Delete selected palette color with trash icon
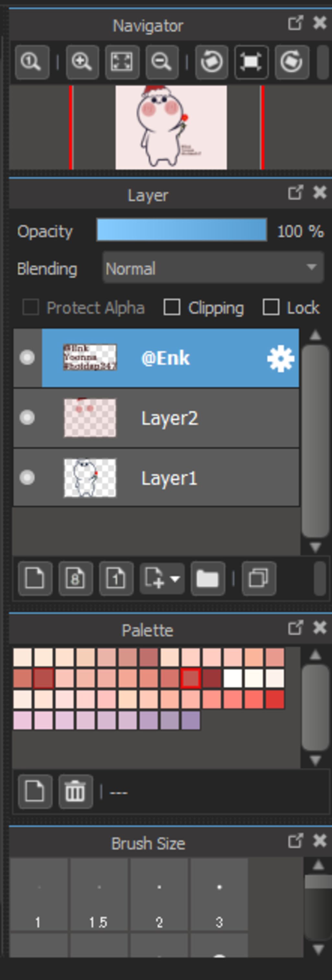 click(76, 791)
